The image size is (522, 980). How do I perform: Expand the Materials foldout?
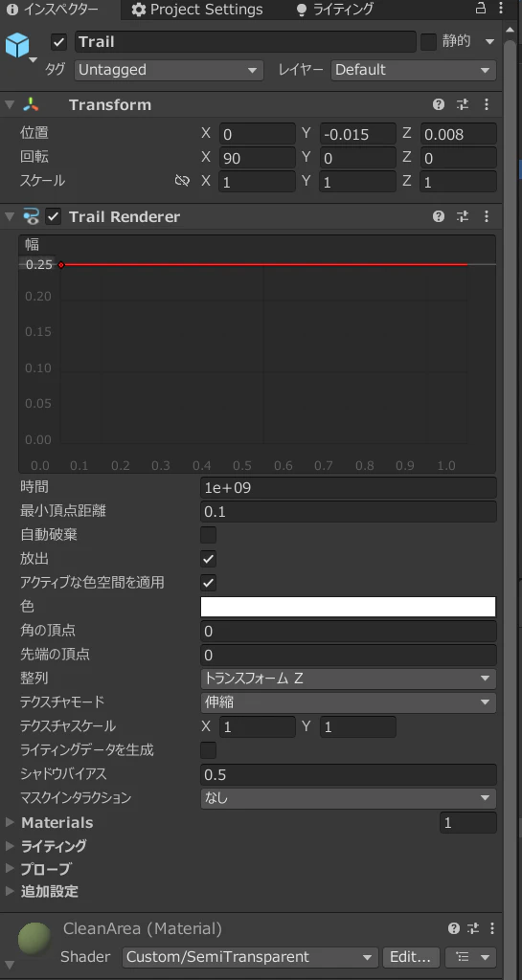click(10, 822)
